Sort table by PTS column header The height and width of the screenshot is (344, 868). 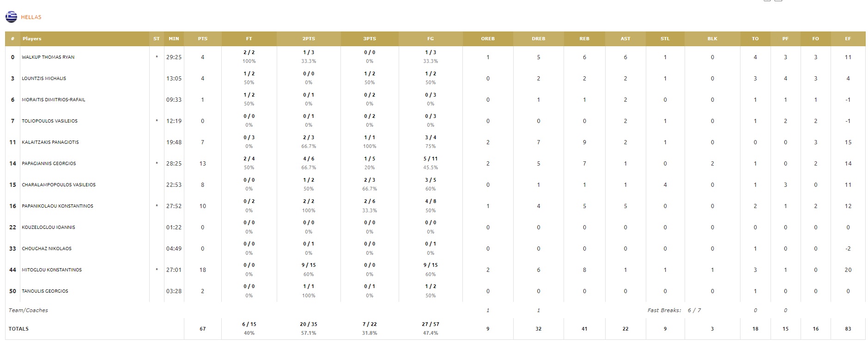(x=202, y=39)
